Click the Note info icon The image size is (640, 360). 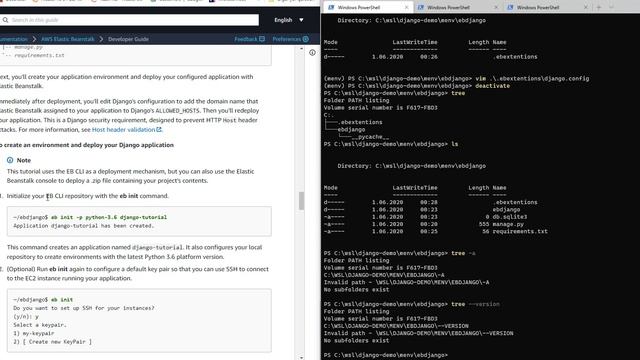[10, 160]
